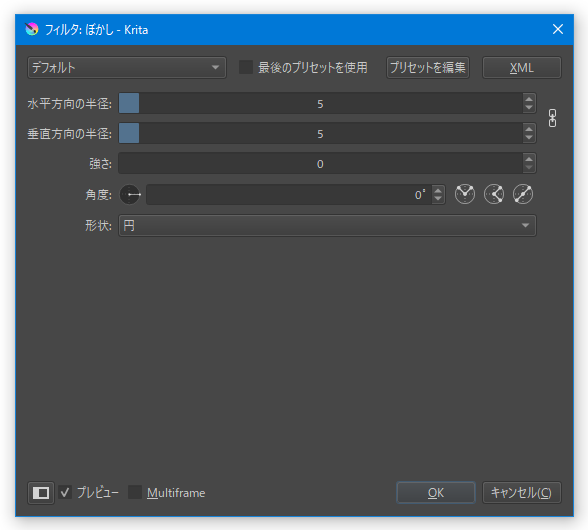This screenshot has height=530, width=588.
Task: Open the デフォルト preset dropdown
Action: pos(127,68)
